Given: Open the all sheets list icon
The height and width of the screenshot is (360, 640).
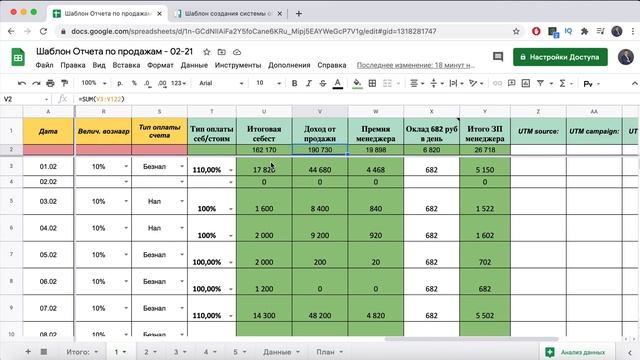Looking at the screenshot, I should 44,351.
